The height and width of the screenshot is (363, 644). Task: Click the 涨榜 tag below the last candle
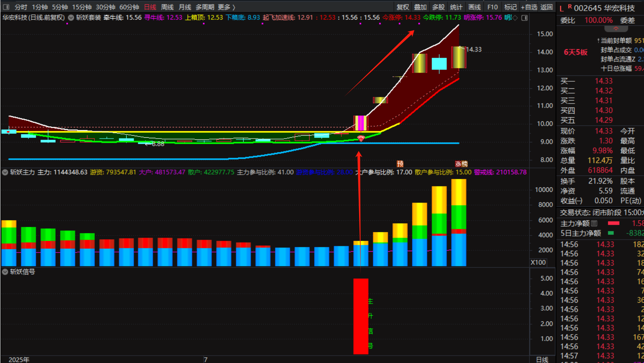[461, 164]
